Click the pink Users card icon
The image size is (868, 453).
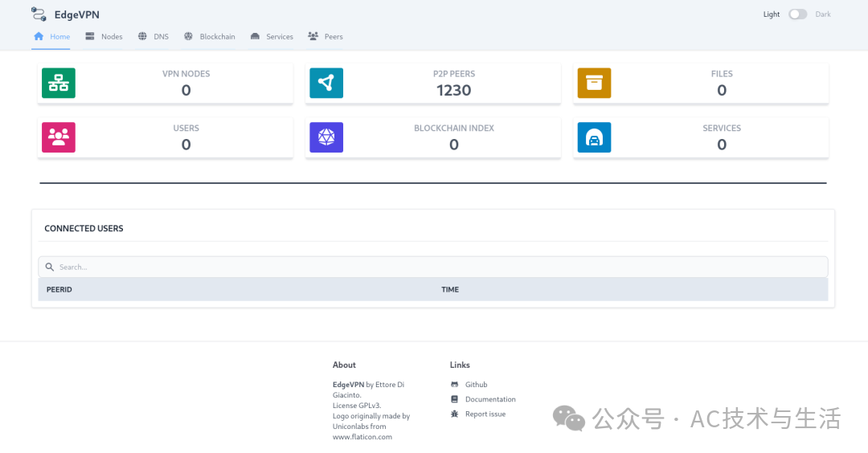[x=59, y=137]
